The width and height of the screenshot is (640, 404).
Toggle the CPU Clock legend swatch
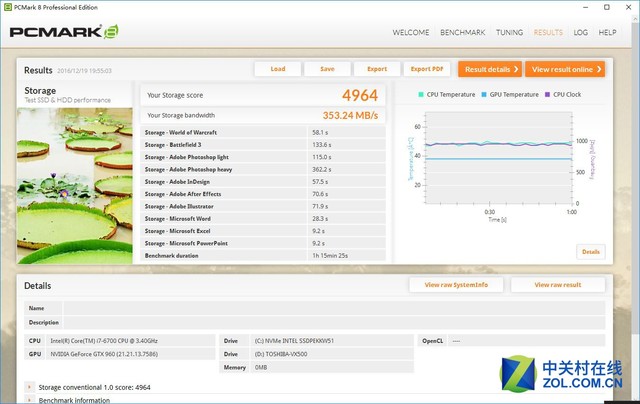[x=547, y=94]
